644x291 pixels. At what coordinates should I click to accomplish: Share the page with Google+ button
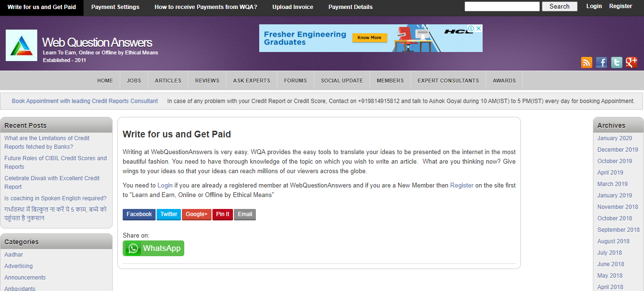pos(197,214)
